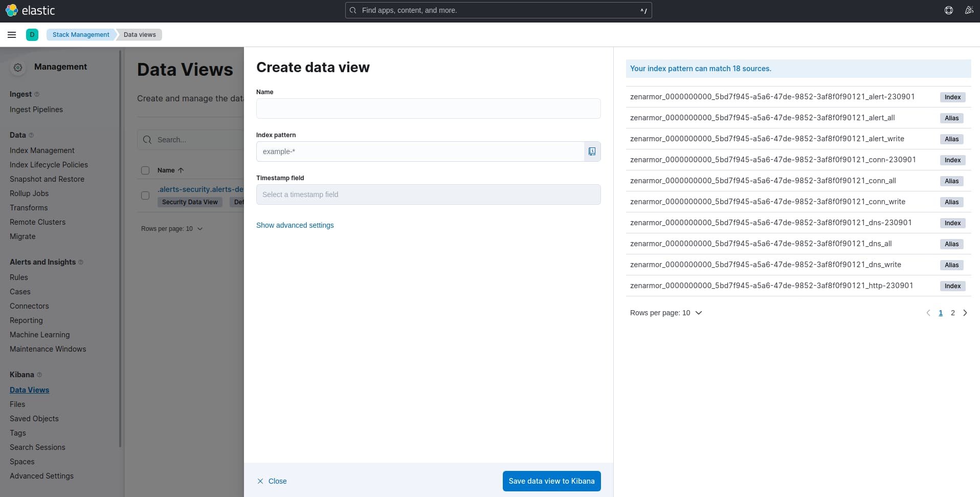The image size is (980, 497).
Task: Open the Timestamp field selector
Action: (428, 195)
